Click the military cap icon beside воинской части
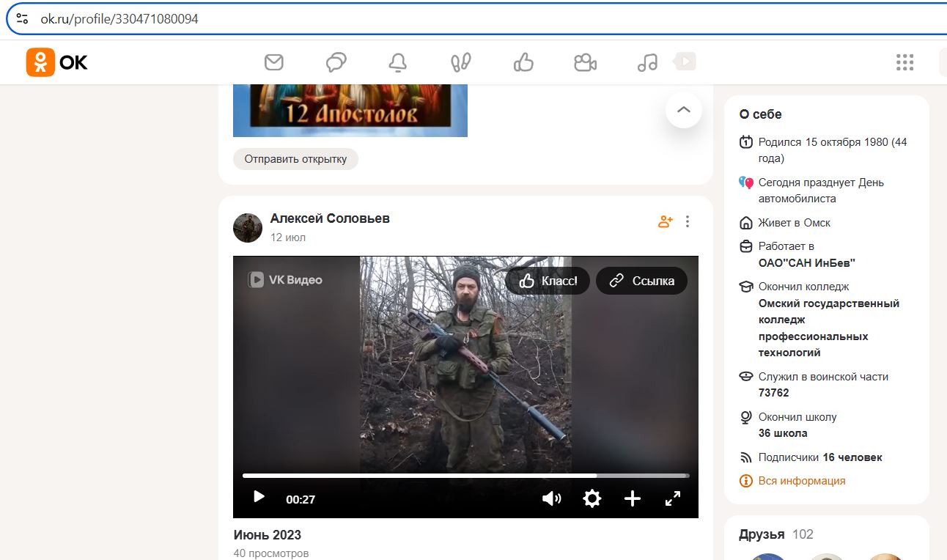 [746, 377]
